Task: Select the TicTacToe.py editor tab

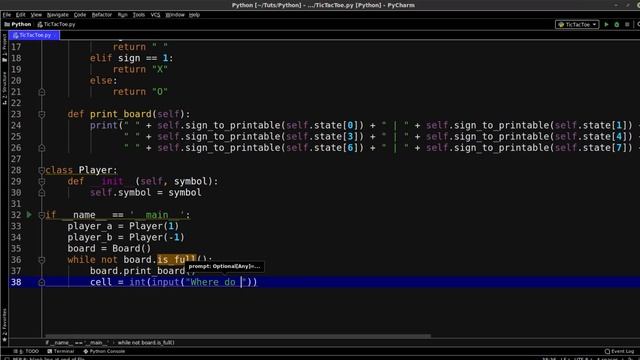Action: 34,35
